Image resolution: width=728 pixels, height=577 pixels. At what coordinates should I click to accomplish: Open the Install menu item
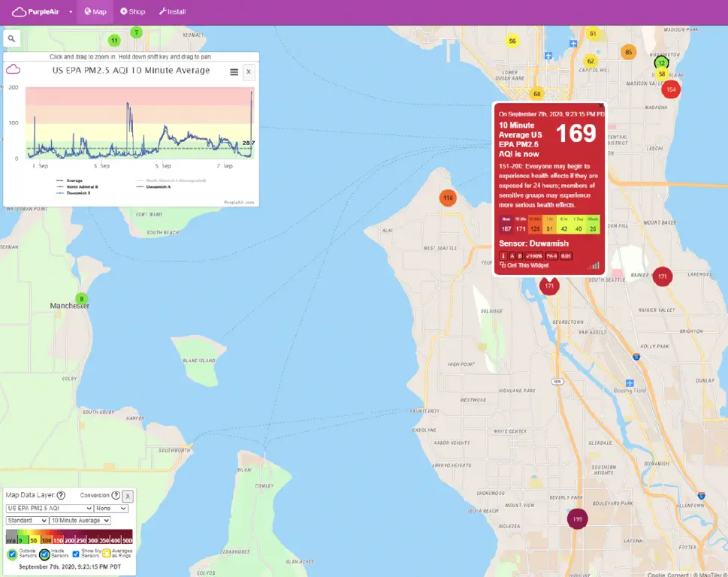[172, 11]
